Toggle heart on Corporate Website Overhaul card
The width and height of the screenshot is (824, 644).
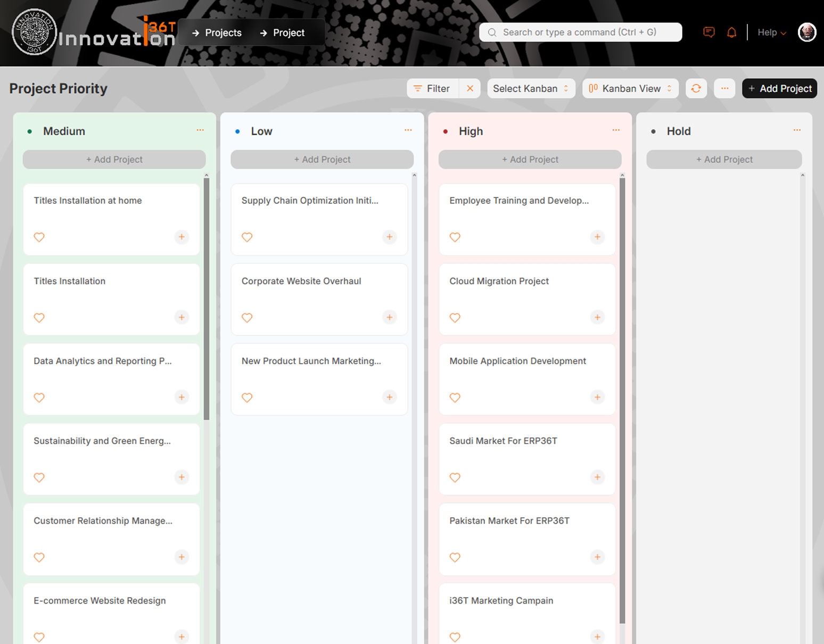[x=247, y=318]
